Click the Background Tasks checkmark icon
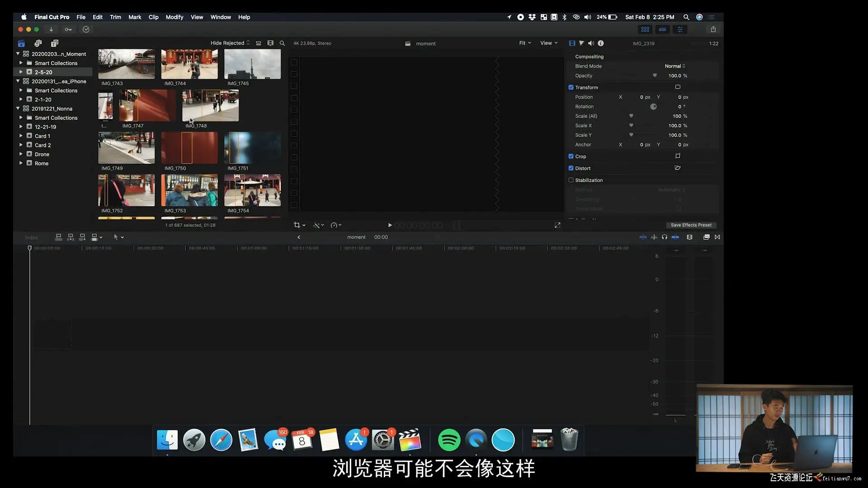The height and width of the screenshot is (488, 868). pos(86,29)
